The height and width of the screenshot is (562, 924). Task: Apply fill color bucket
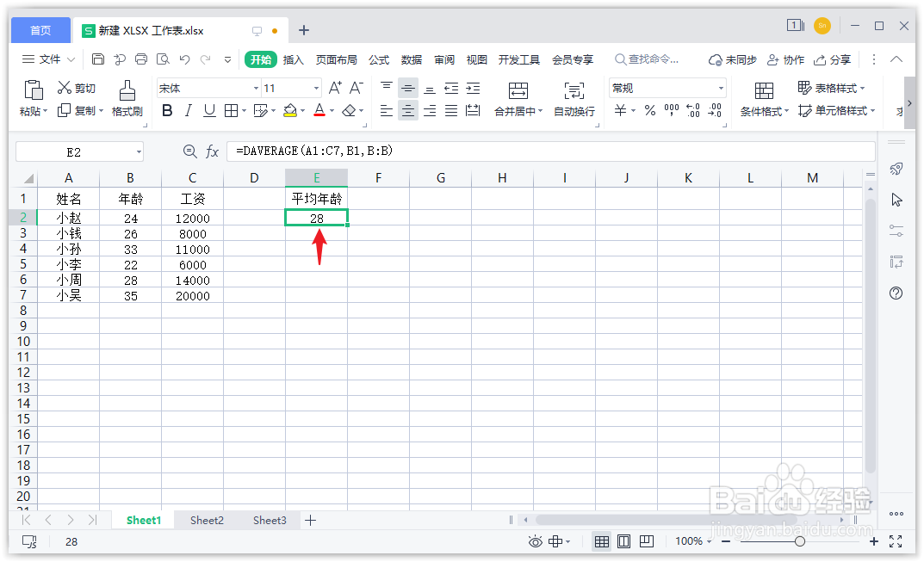tap(290, 110)
